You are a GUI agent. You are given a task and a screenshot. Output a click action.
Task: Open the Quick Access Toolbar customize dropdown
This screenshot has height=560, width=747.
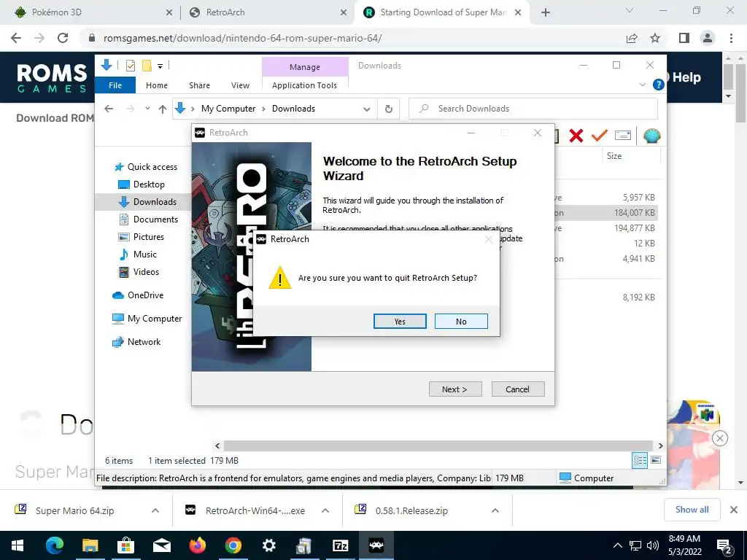tap(160, 66)
